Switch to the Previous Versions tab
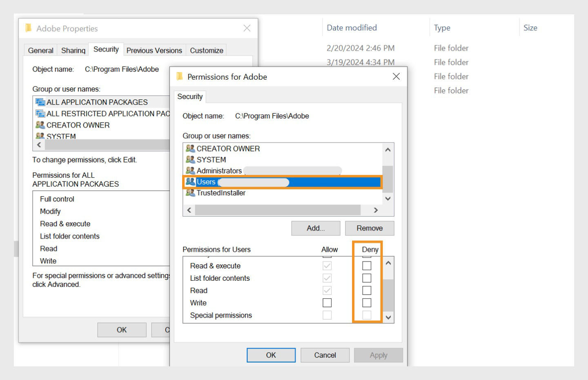 pyautogui.click(x=154, y=50)
